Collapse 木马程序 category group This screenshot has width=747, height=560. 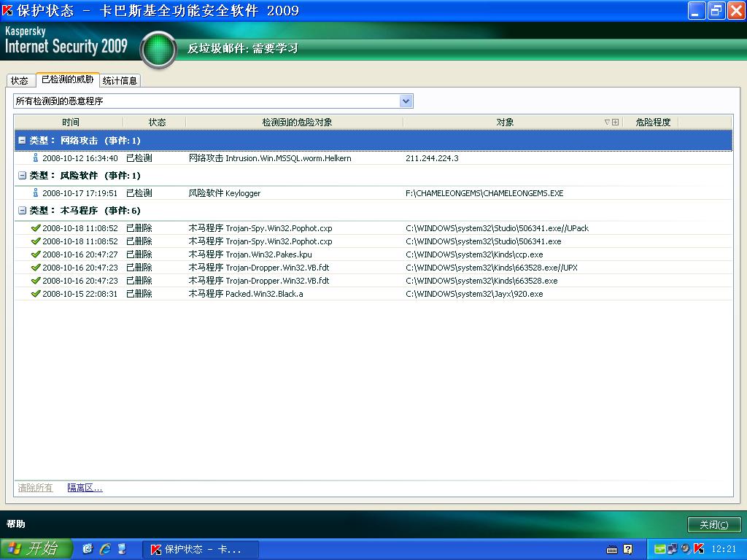pyautogui.click(x=22, y=210)
